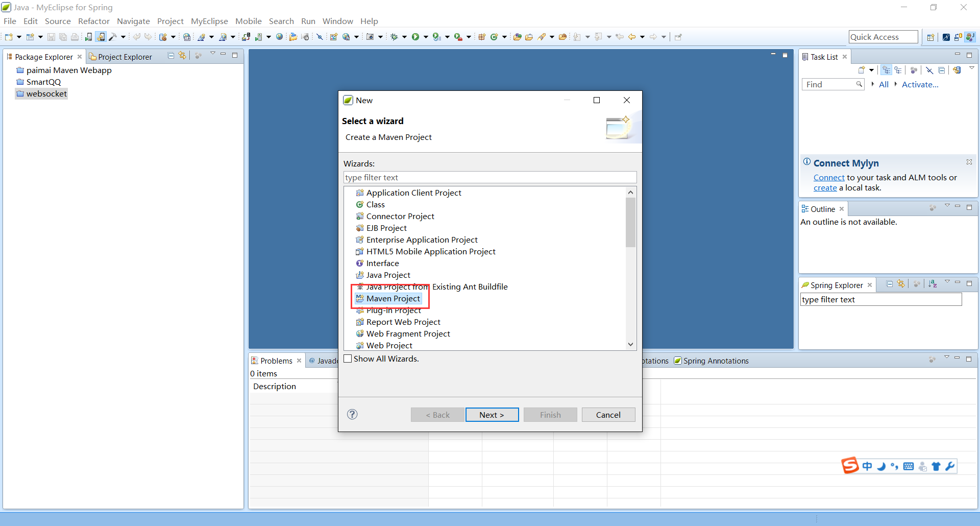Click the globe web browser icon in the toolbar
This screenshot has height=526, width=980.
pos(279,37)
